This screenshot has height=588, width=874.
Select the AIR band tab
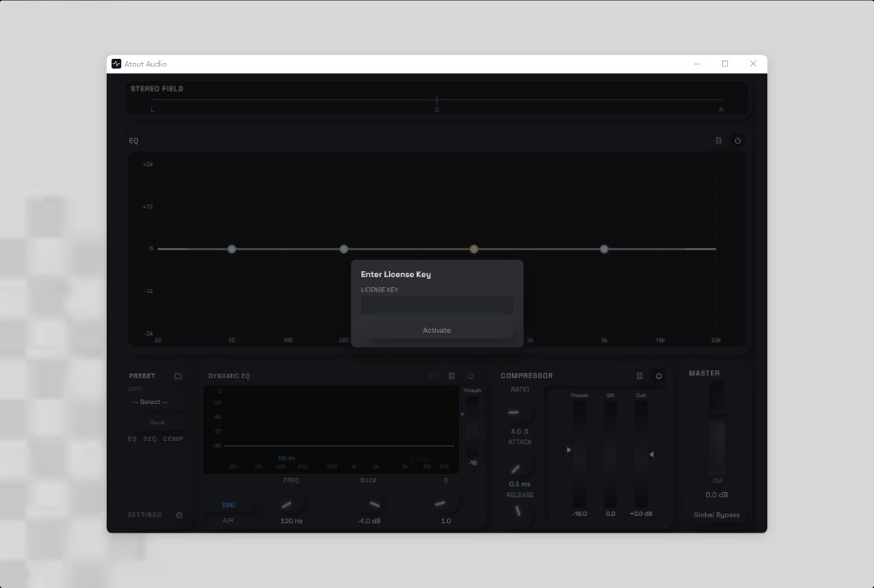tap(229, 521)
